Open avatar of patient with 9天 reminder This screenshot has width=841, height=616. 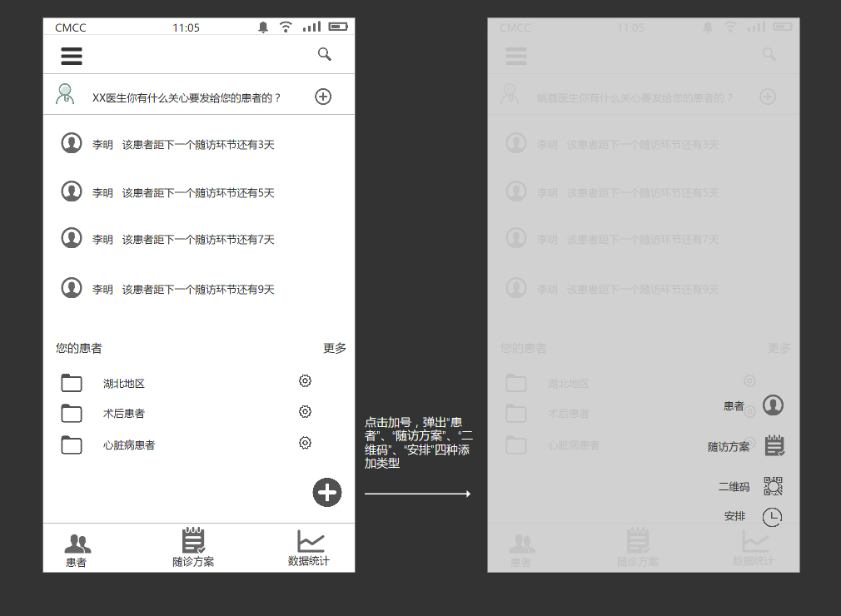72,288
